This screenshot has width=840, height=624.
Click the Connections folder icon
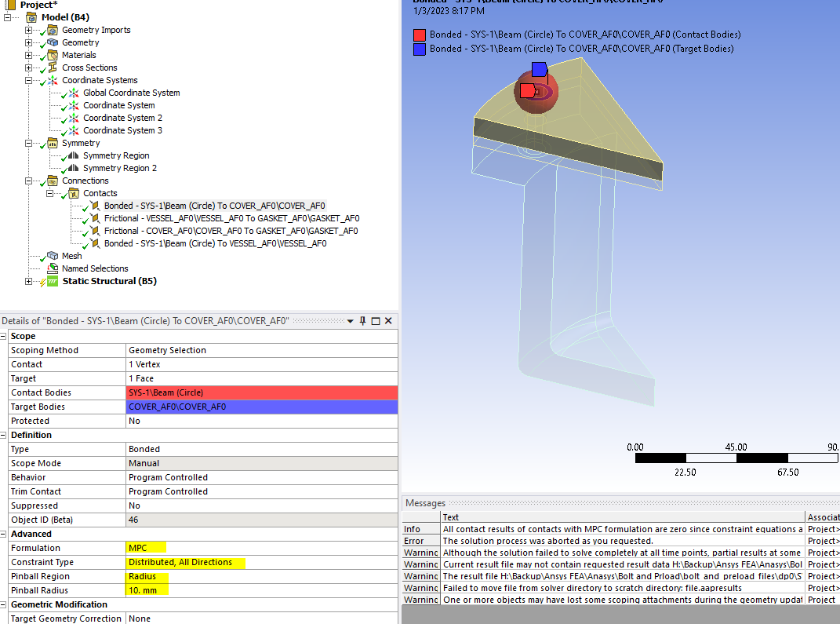pyautogui.click(x=53, y=181)
